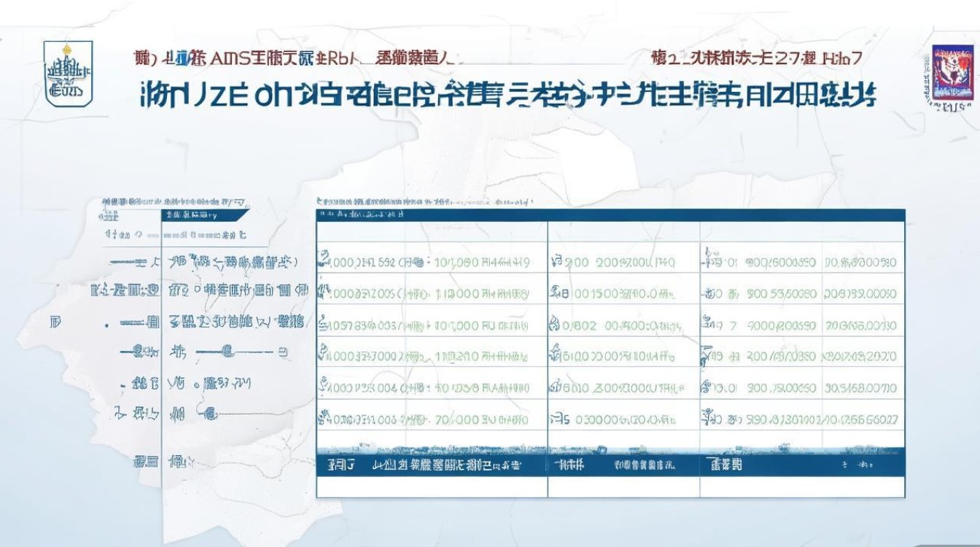Click the small icon in the third data row
The width and height of the screenshot is (980, 547).
tap(324, 323)
